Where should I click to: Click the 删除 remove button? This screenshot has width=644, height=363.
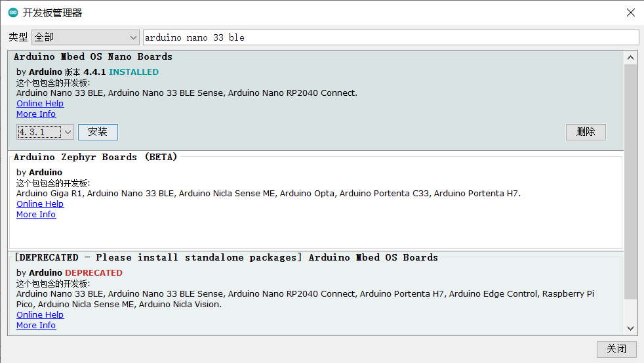pyautogui.click(x=586, y=132)
